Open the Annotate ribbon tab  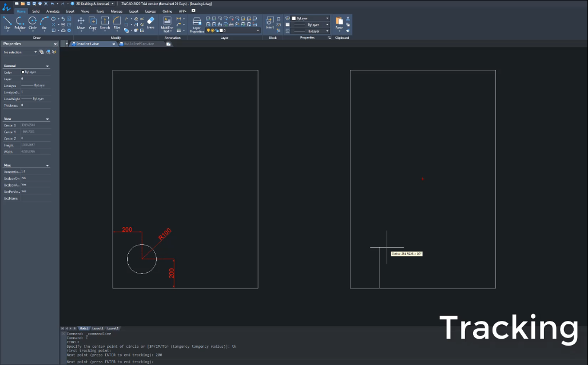(53, 11)
